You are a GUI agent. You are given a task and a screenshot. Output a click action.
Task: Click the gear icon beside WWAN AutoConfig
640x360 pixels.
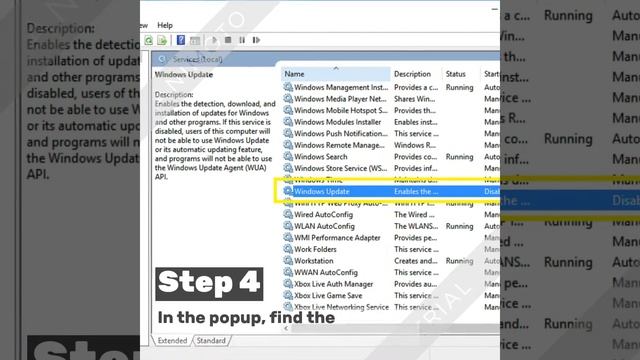[288, 272]
